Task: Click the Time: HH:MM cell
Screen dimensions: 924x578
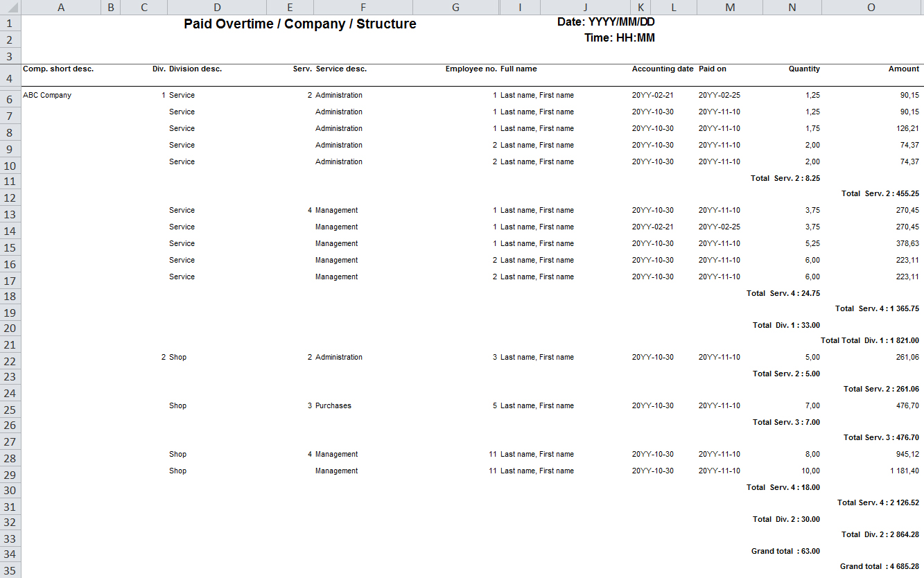Action: (x=619, y=38)
